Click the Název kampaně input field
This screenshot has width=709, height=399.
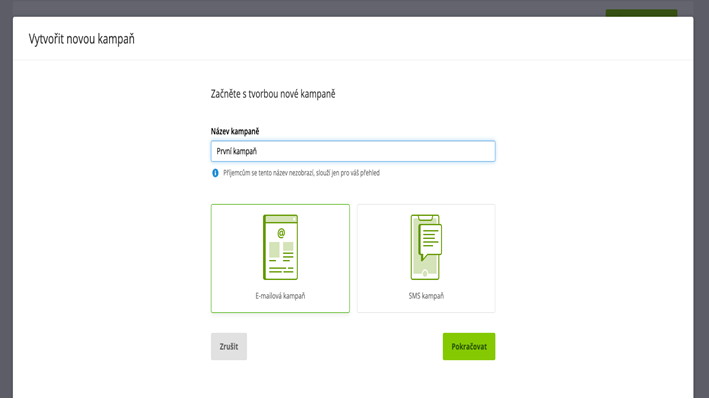[x=353, y=151]
